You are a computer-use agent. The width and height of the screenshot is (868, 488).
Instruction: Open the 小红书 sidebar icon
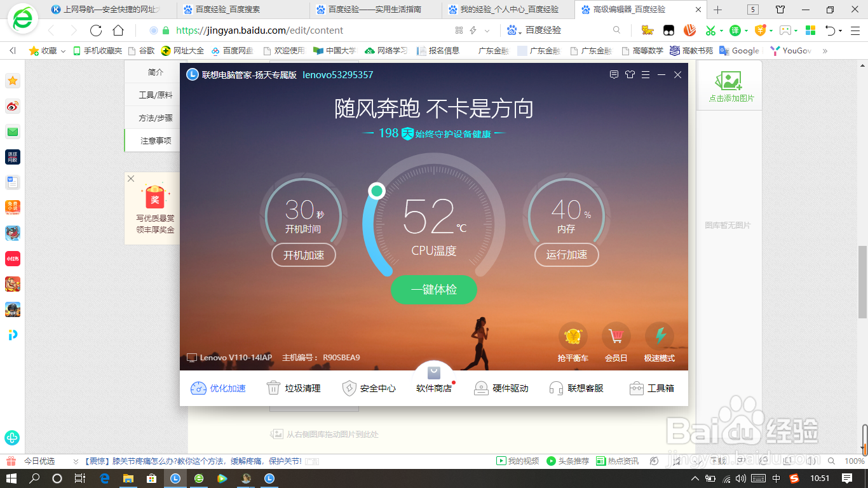[x=13, y=259]
